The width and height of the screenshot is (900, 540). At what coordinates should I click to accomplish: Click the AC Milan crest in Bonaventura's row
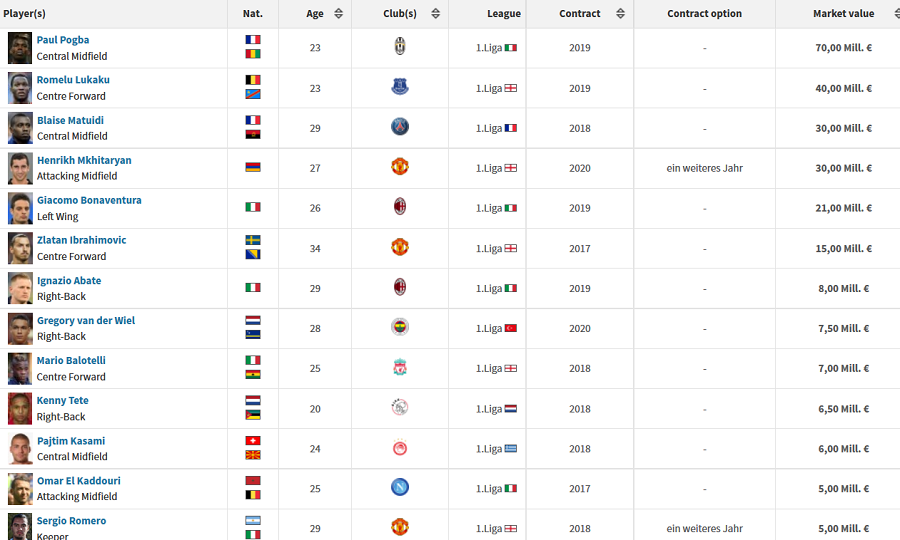point(400,207)
